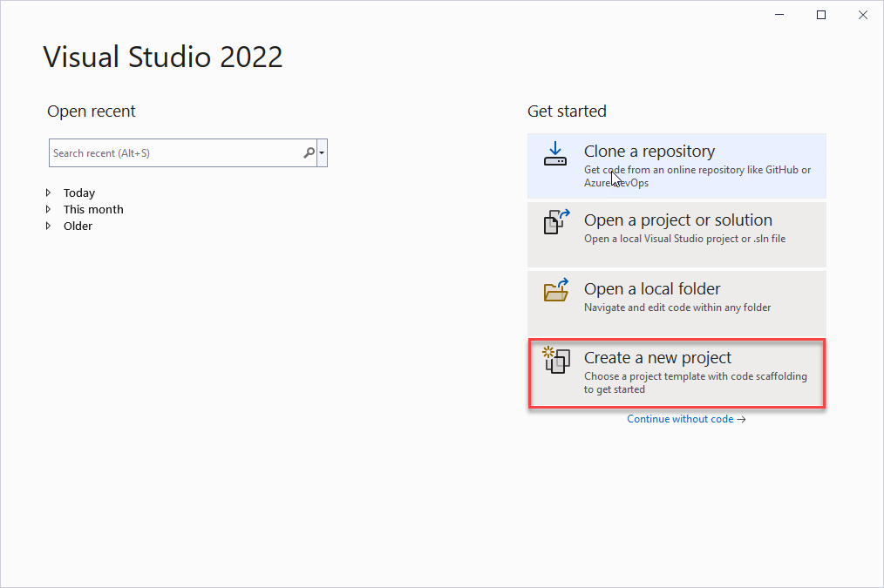The image size is (884, 588).
Task: Click Continue without code
Action: click(x=680, y=419)
